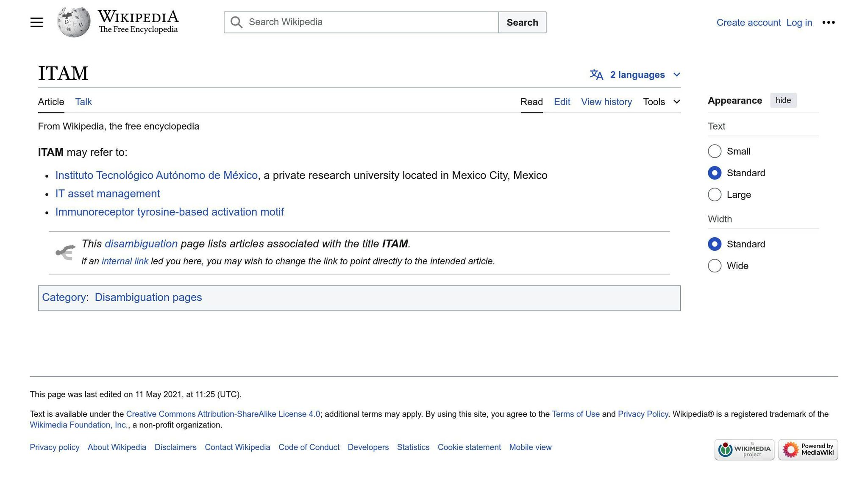Open Code of Conduct footer link

[x=309, y=447]
